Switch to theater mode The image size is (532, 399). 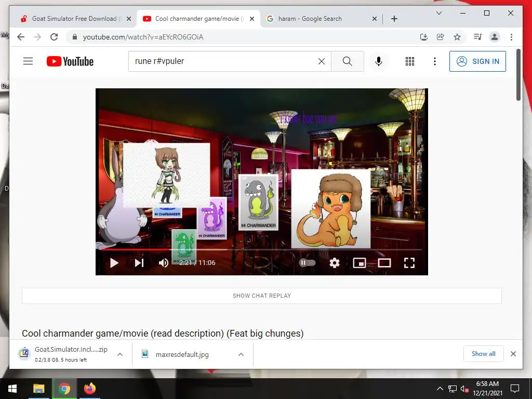pos(384,262)
